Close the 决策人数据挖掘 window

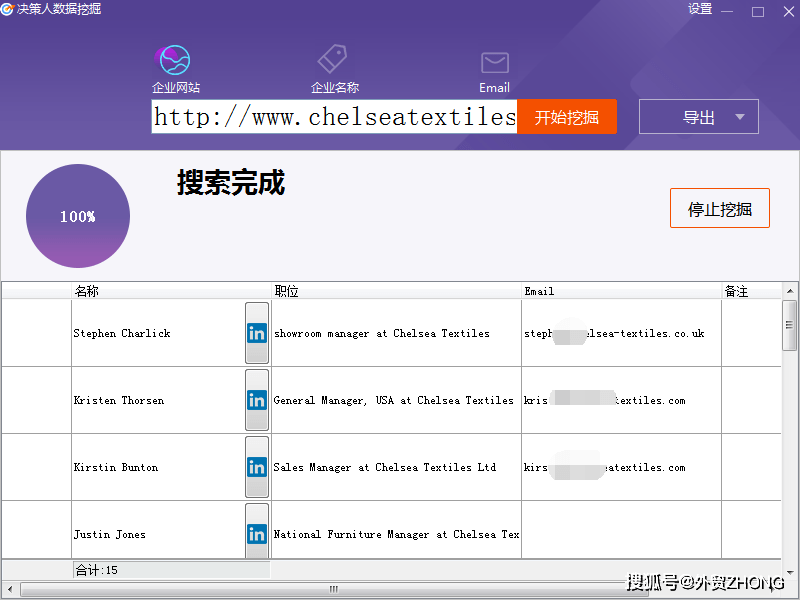pos(789,11)
